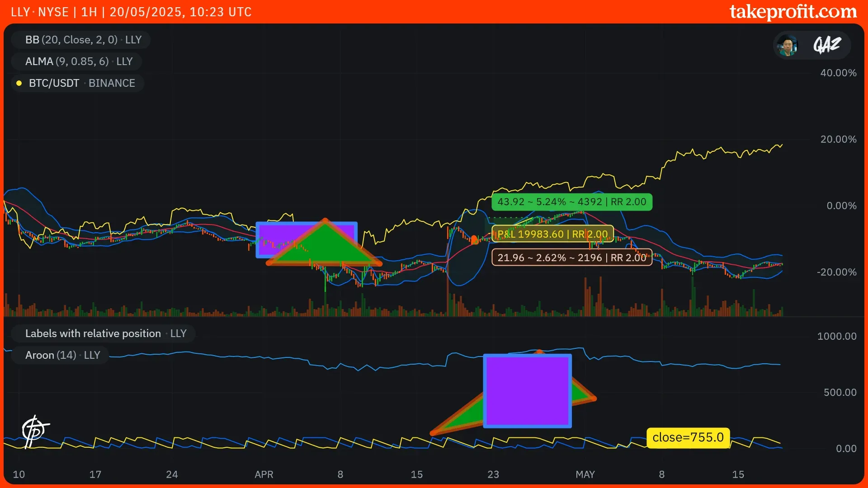
Task: Click the yellow dot beside BTC/USDT
Action: pos(19,83)
